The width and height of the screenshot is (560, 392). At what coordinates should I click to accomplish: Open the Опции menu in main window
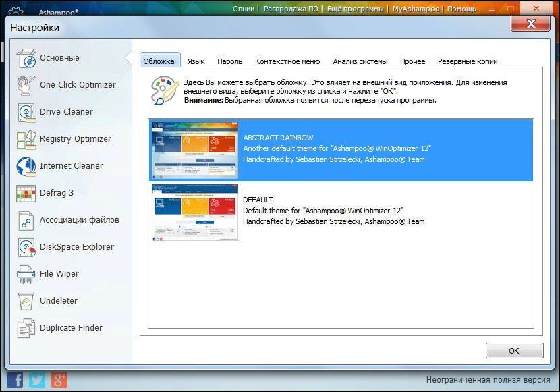pyautogui.click(x=244, y=9)
